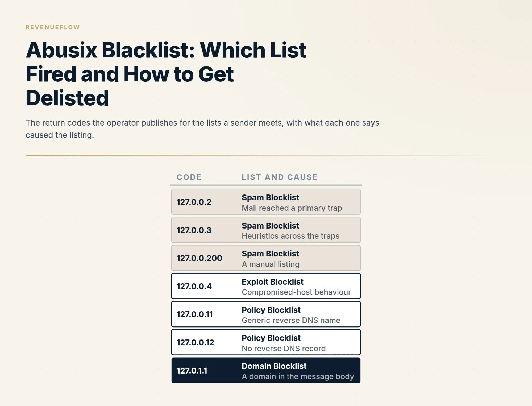Select the 127.0.0.11 code cell
The height and width of the screenshot is (406, 532).
[x=195, y=314]
